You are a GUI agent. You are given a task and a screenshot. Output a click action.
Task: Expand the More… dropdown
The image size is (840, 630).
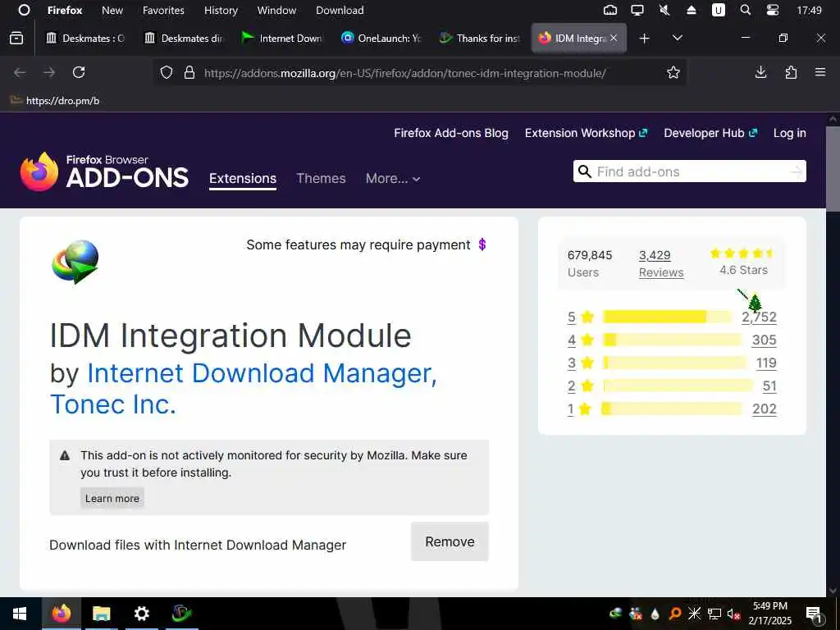click(x=393, y=178)
